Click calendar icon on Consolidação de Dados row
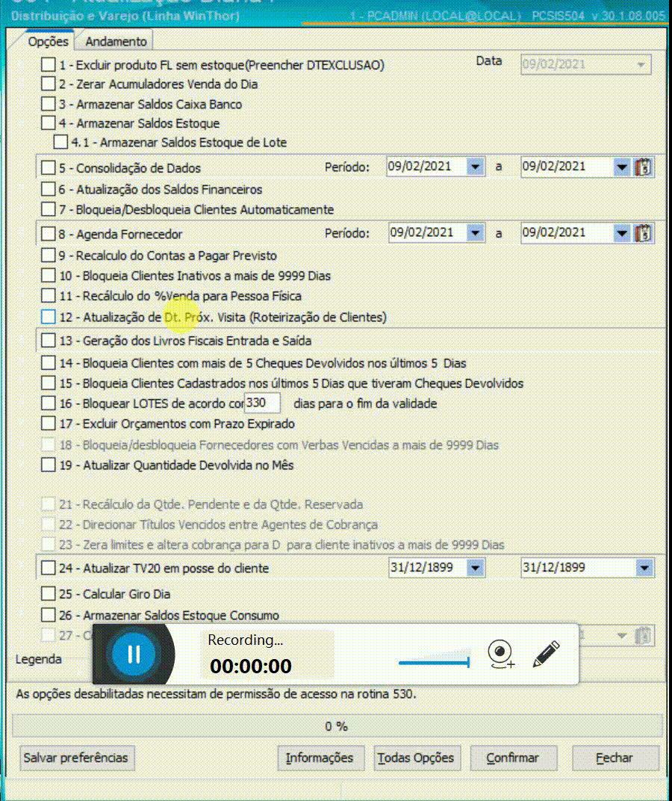The image size is (672, 801). [644, 167]
